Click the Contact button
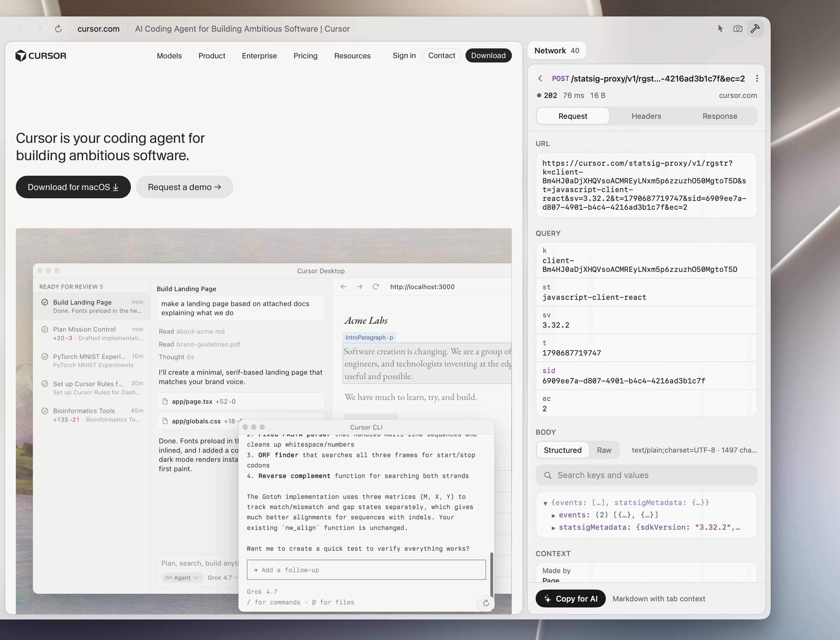The width and height of the screenshot is (840, 640). tap(442, 56)
